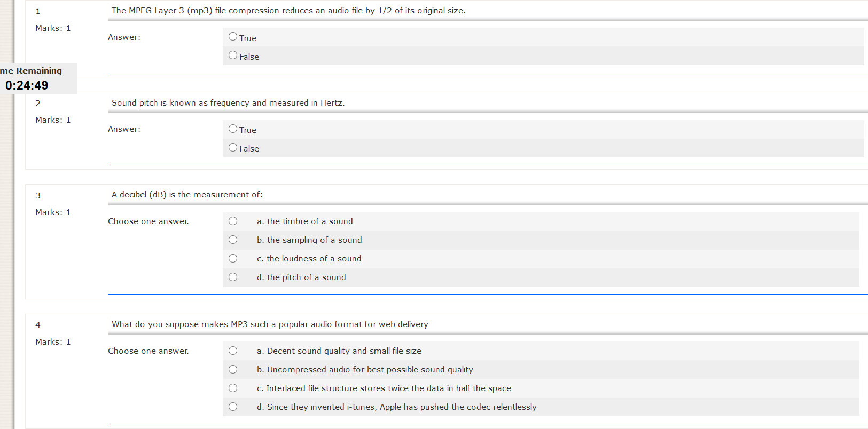868x429 pixels.
Task: Click the 'False' label under question 2
Action: click(x=249, y=149)
